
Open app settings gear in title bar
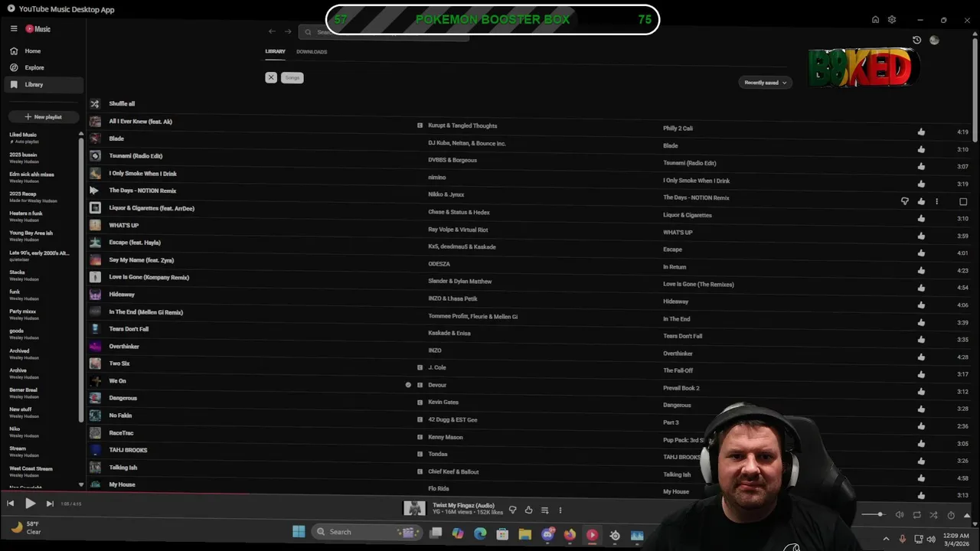click(x=892, y=19)
